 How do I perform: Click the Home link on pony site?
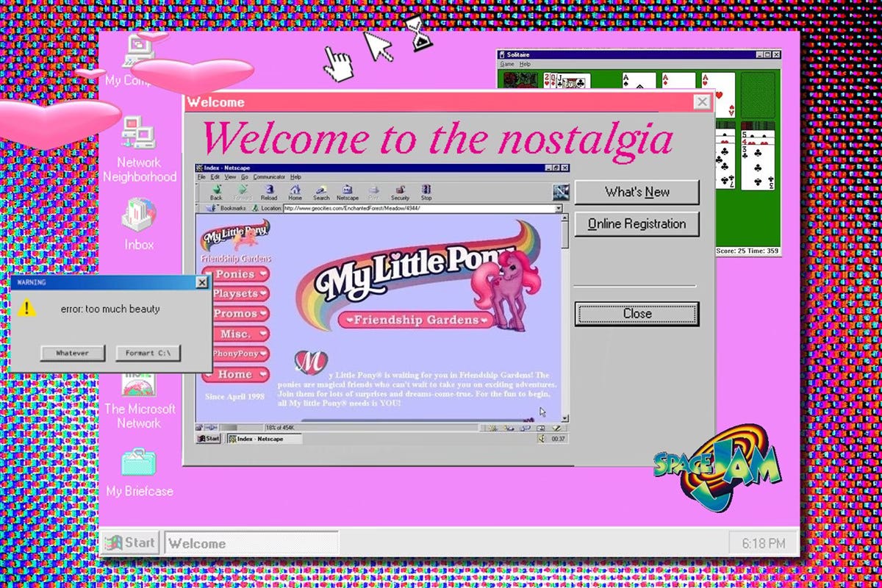click(x=234, y=374)
